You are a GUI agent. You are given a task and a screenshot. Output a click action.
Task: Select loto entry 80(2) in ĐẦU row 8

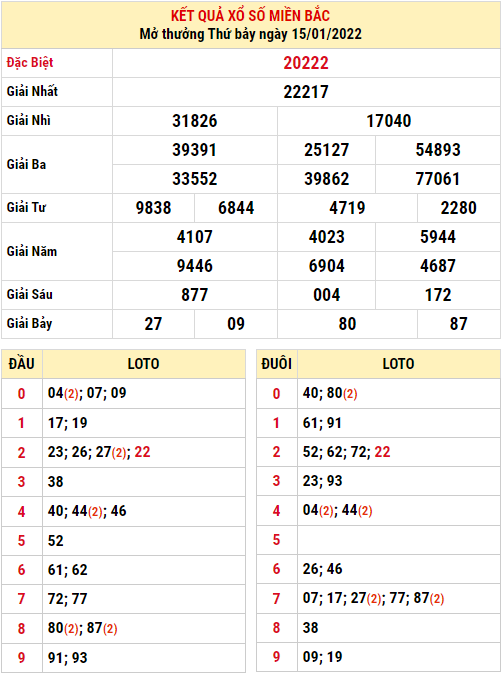[x=63, y=629]
